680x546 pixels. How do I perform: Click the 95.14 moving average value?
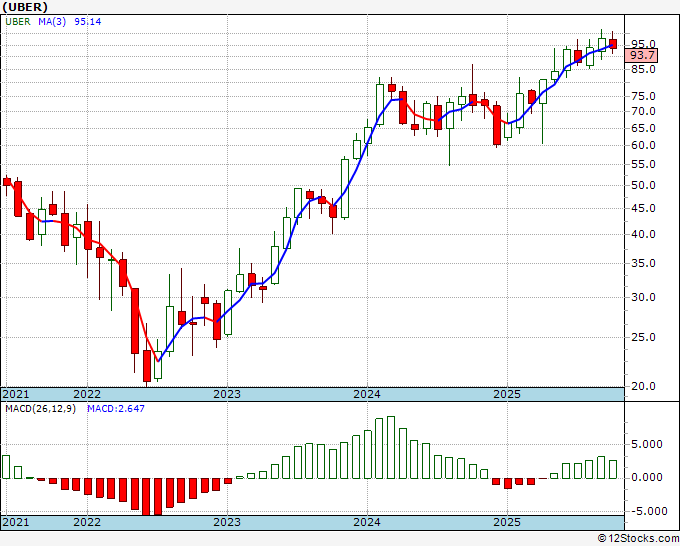[x=88, y=22]
